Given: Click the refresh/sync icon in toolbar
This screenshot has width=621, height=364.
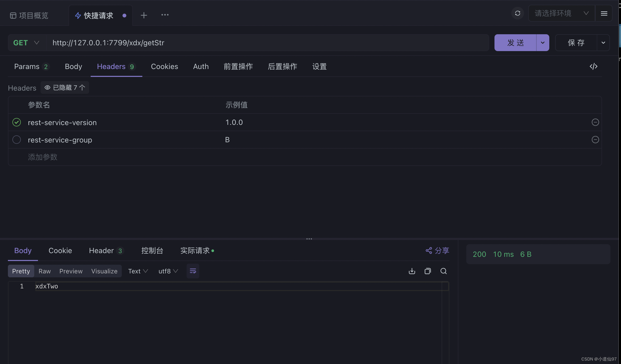Looking at the screenshot, I should [x=517, y=13].
